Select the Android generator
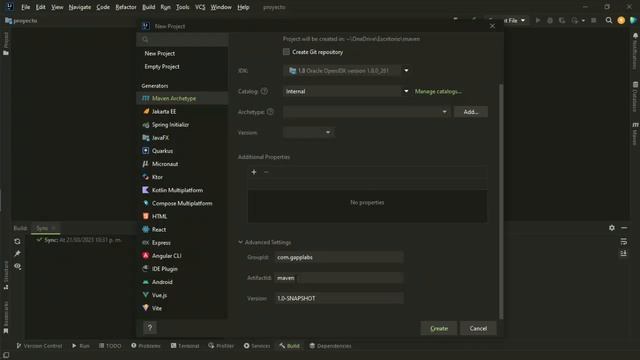 pos(182,282)
